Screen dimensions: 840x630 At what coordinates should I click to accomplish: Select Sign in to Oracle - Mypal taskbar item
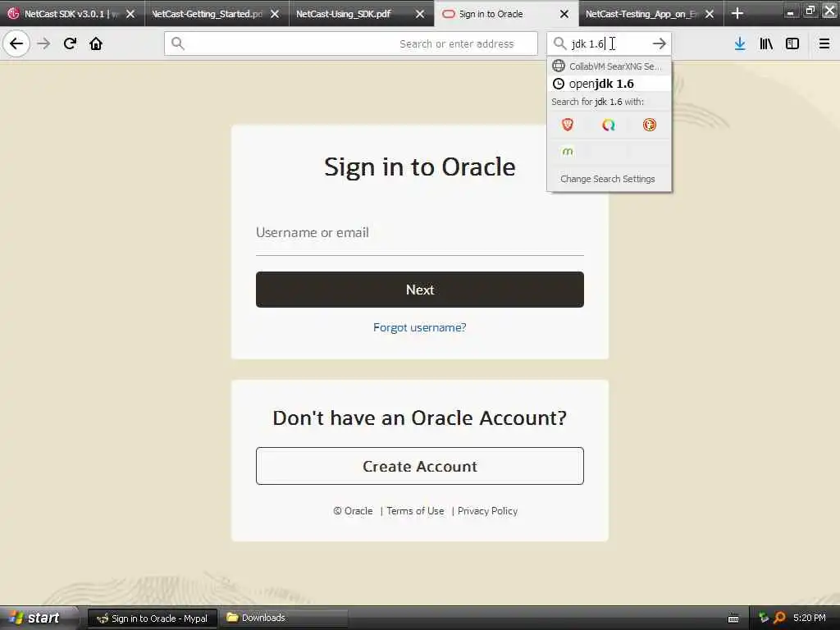pos(153,619)
